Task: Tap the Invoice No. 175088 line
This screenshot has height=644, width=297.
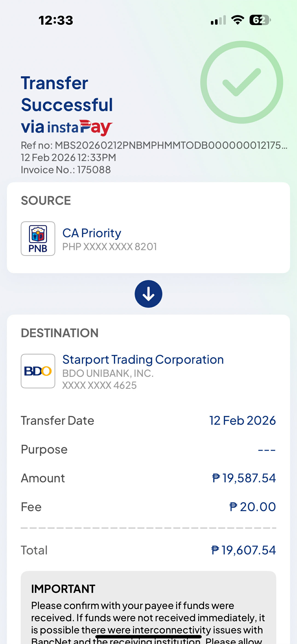Action: (x=66, y=170)
